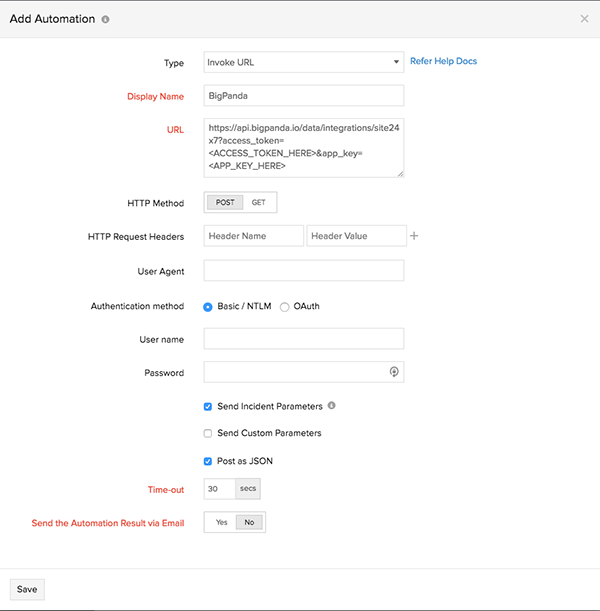The height and width of the screenshot is (611, 600).
Task: Add another HTTP request header with plus icon
Action: (x=414, y=236)
